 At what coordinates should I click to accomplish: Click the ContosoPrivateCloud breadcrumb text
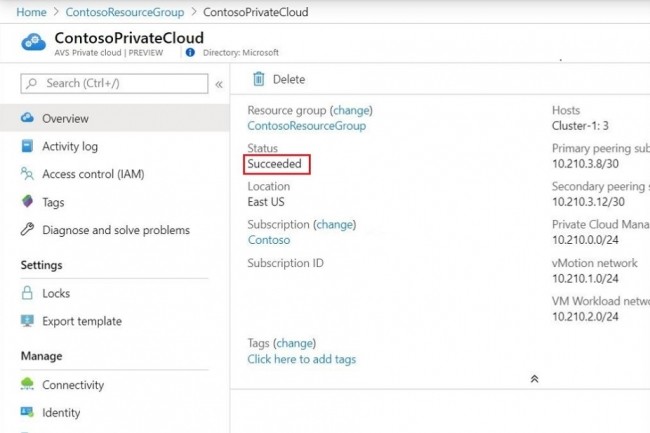(x=256, y=12)
